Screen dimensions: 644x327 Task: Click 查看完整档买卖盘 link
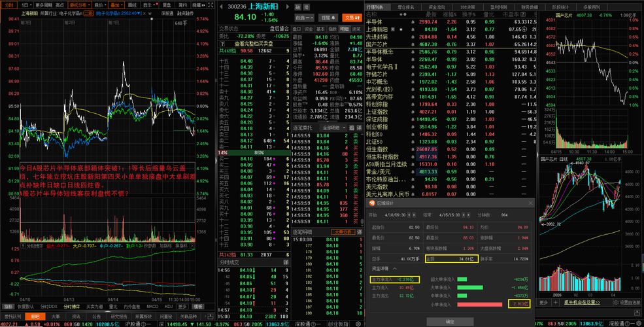click(254, 44)
